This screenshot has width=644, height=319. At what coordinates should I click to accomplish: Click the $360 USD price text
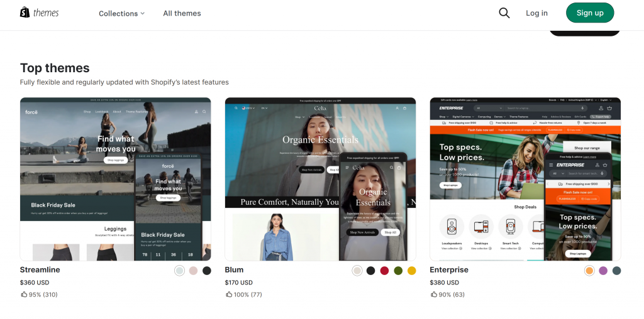tap(35, 283)
